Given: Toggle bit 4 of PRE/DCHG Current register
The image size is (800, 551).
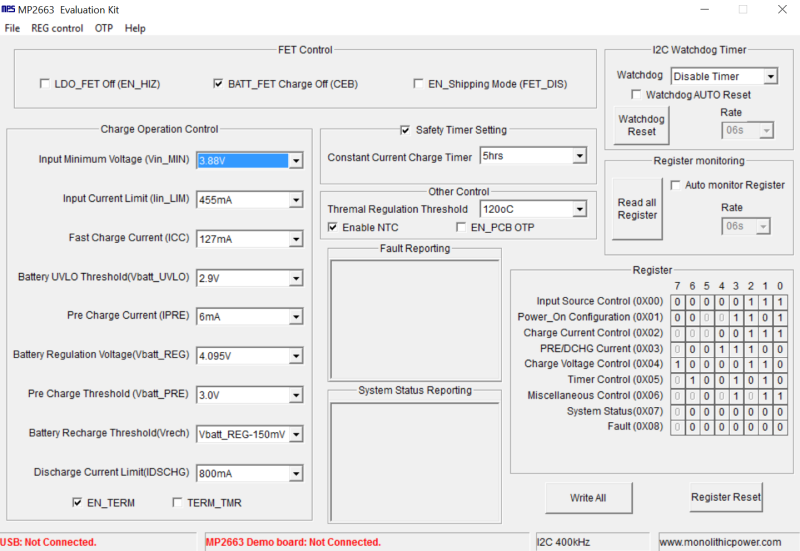Looking at the screenshot, I should click(721, 349).
